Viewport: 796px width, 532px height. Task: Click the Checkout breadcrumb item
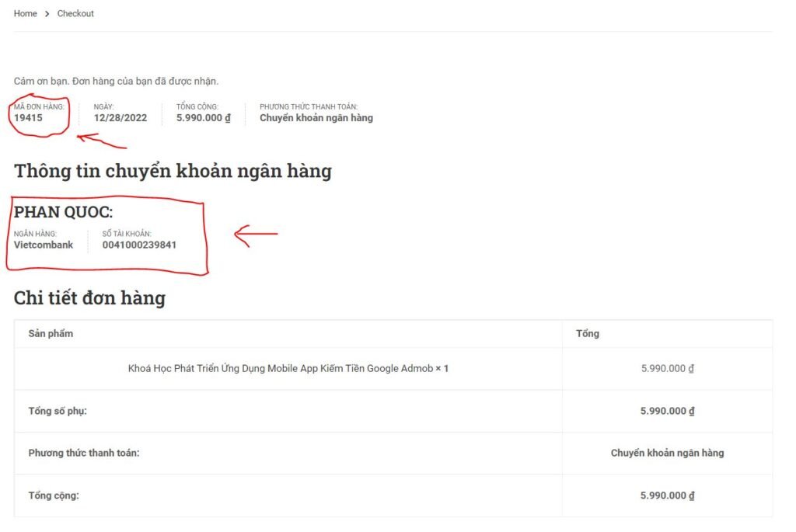(75, 14)
